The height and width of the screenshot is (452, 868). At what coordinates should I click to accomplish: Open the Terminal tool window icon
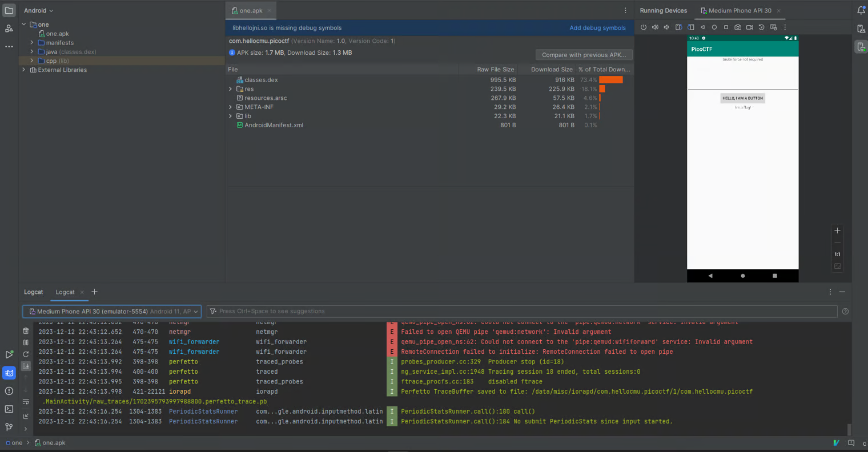click(9, 409)
